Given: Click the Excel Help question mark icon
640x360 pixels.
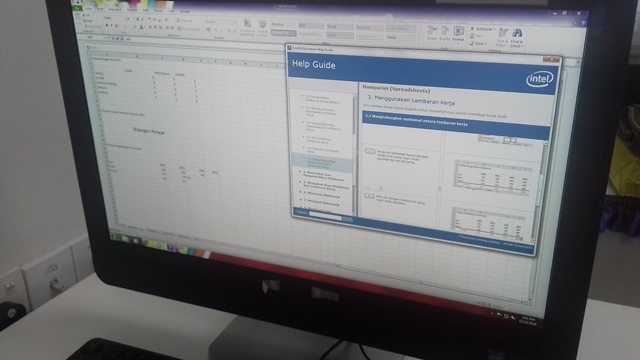Looking at the screenshot, I should (583, 24).
